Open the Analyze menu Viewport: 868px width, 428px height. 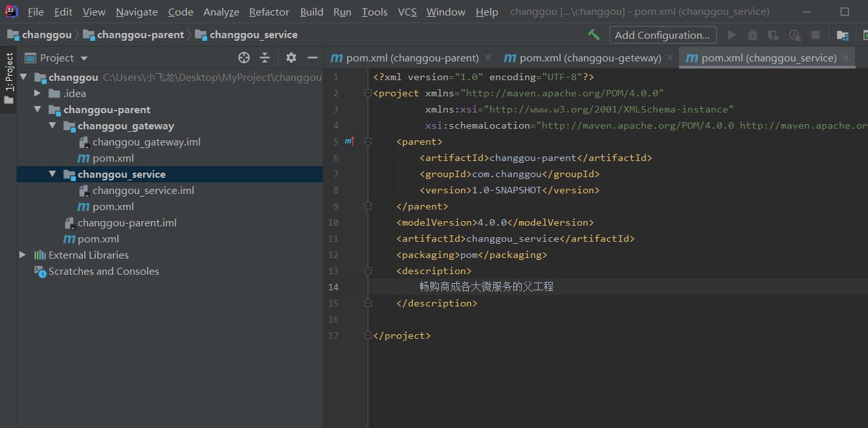point(221,12)
